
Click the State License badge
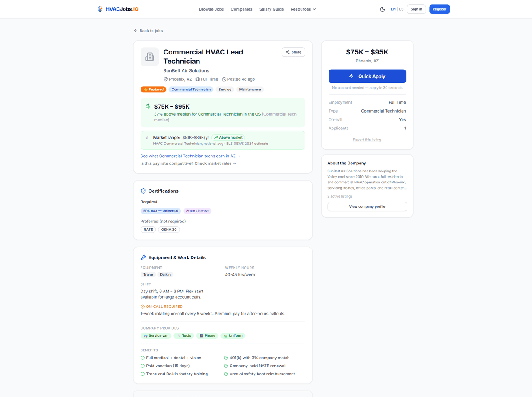197,211
